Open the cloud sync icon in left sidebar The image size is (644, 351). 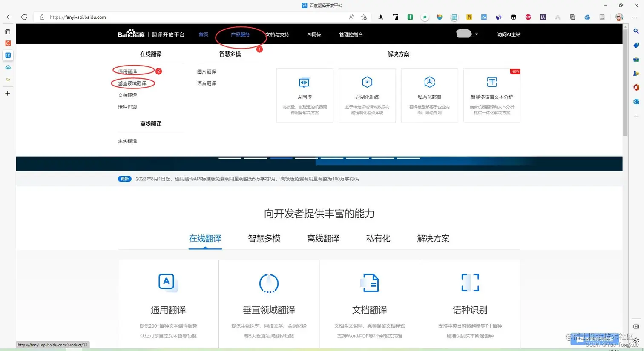point(8,67)
